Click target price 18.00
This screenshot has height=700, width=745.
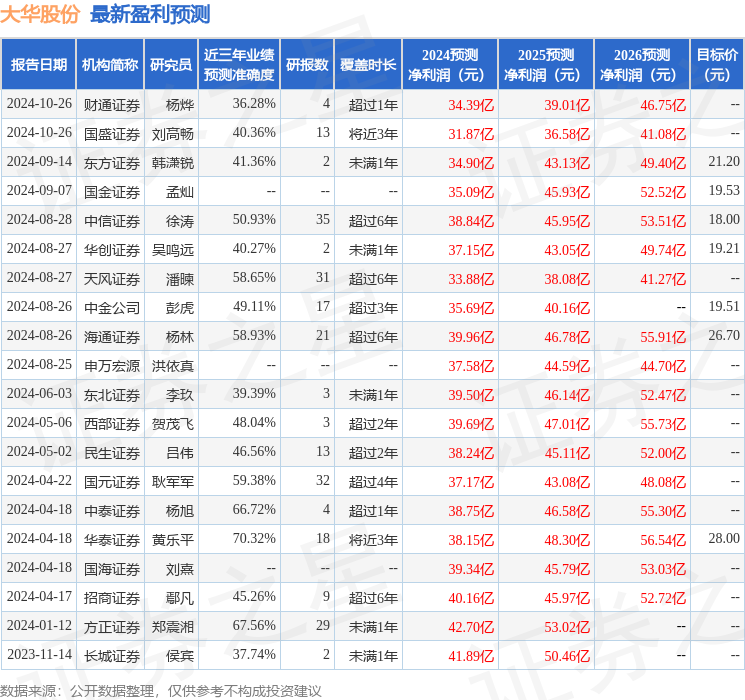point(724,220)
